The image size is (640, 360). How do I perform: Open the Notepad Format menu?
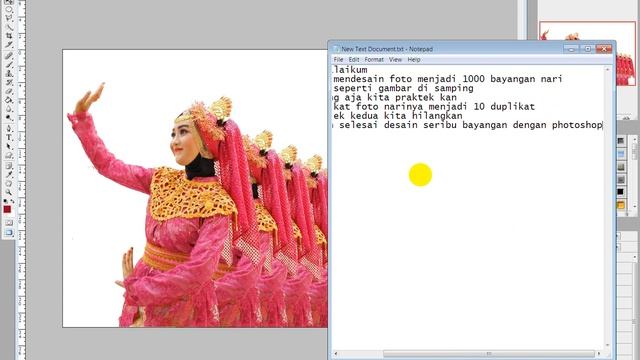point(374,60)
